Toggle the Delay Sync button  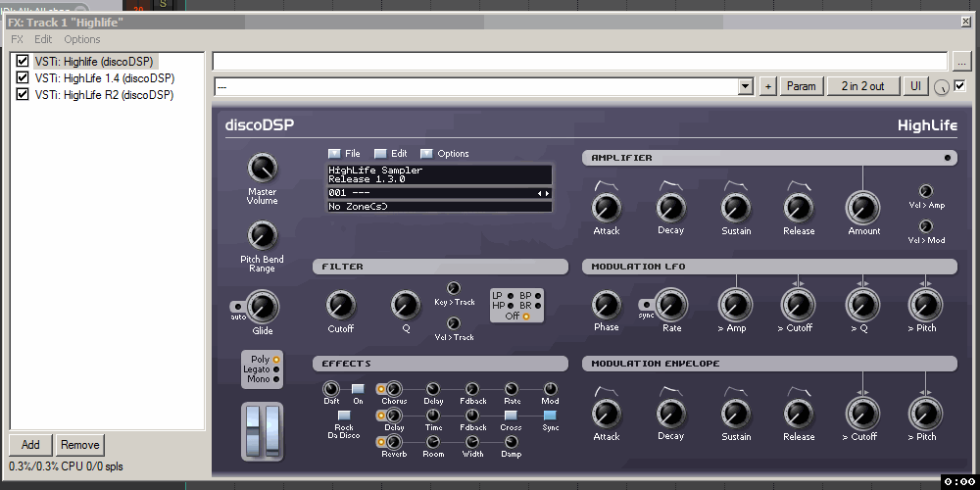click(550, 415)
